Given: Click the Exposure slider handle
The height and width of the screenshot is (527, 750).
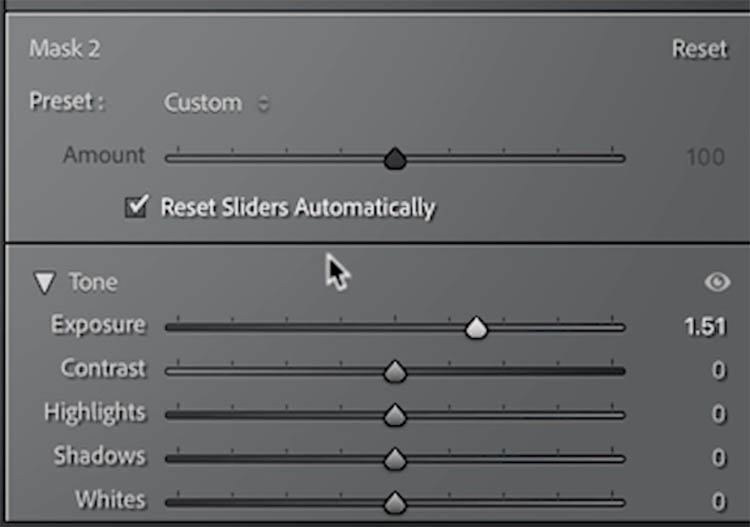Looking at the screenshot, I should [x=476, y=328].
